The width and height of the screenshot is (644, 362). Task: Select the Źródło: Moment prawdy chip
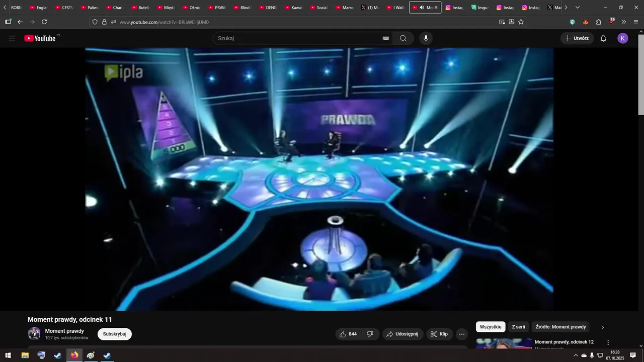click(560, 327)
